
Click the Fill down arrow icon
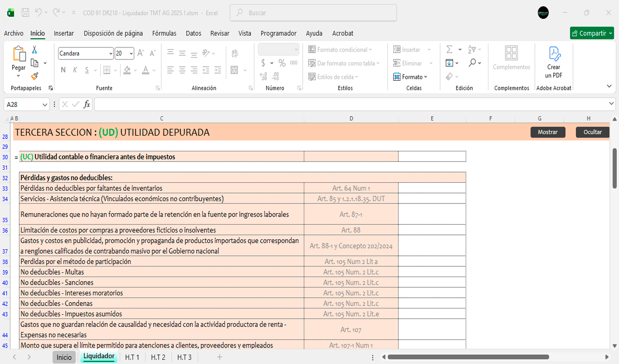(x=449, y=63)
